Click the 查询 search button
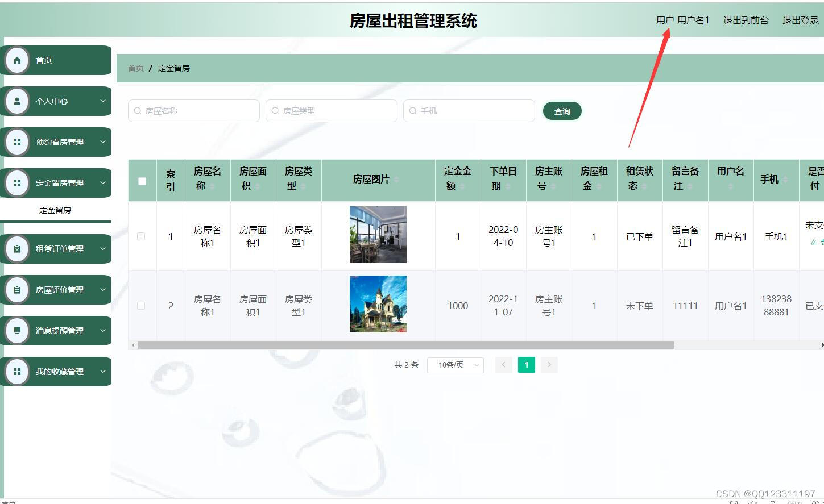Viewport: 824px width, 504px height. 562,111
